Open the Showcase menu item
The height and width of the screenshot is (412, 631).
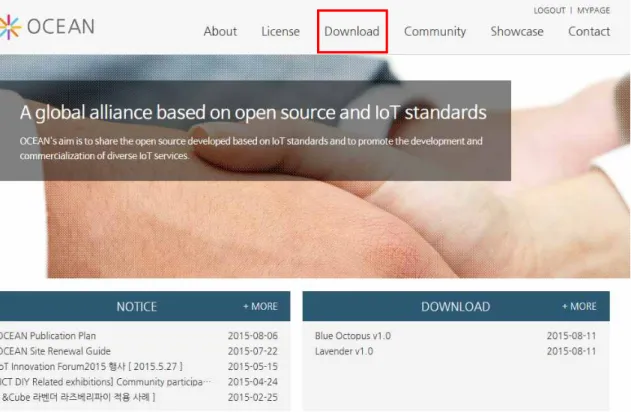517,31
